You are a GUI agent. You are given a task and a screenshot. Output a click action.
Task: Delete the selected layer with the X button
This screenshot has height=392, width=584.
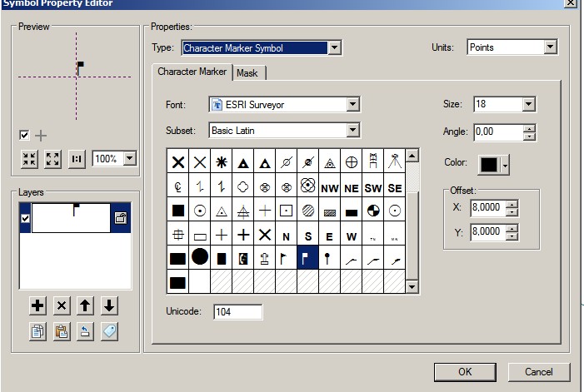(61, 306)
